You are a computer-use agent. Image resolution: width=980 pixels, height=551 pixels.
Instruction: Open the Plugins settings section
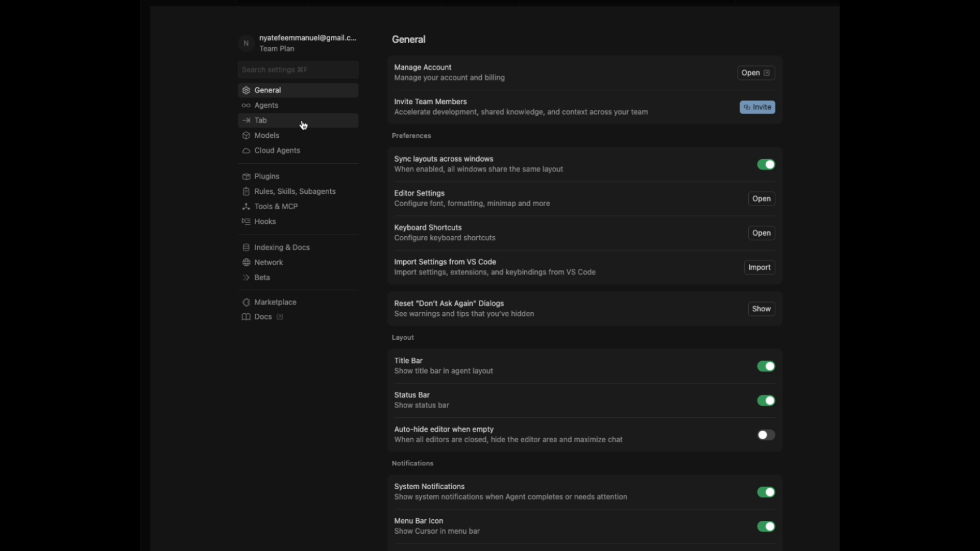pyautogui.click(x=298, y=177)
